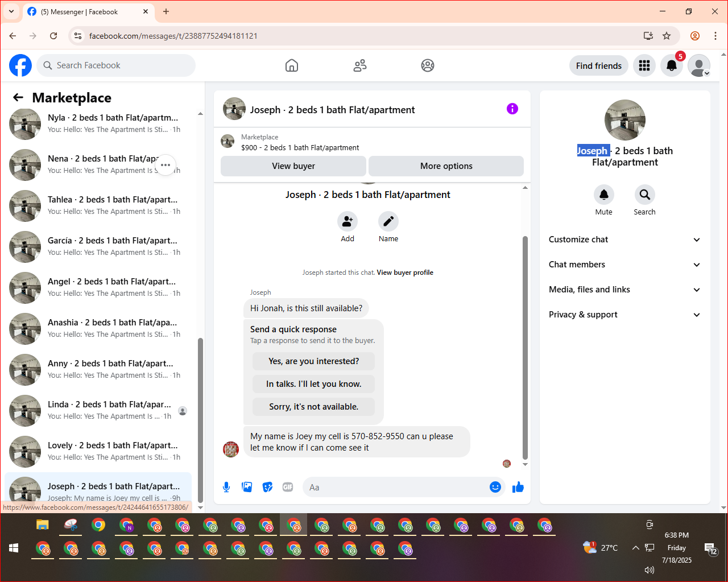The image size is (728, 582).
Task: Go back using the Marketplace back arrow
Action: [18, 98]
